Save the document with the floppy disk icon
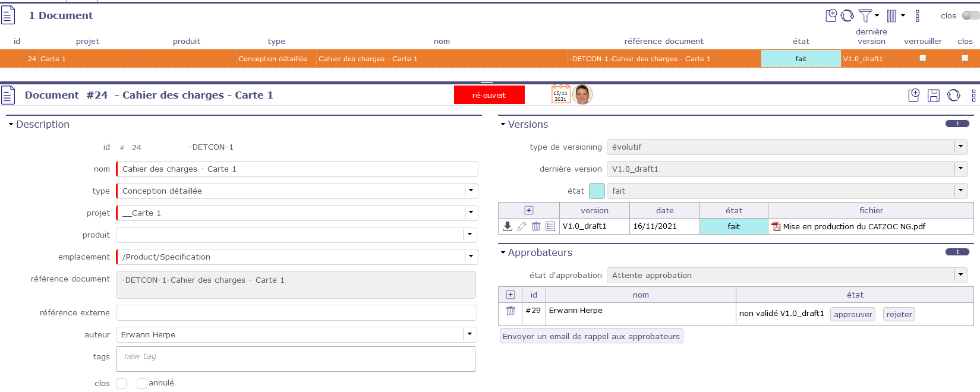The image size is (980, 392). coord(934,95)
